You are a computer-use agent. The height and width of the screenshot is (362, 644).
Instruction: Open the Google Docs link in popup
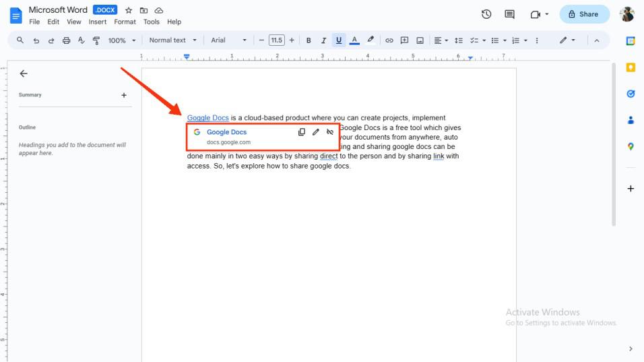click(227, 132)
